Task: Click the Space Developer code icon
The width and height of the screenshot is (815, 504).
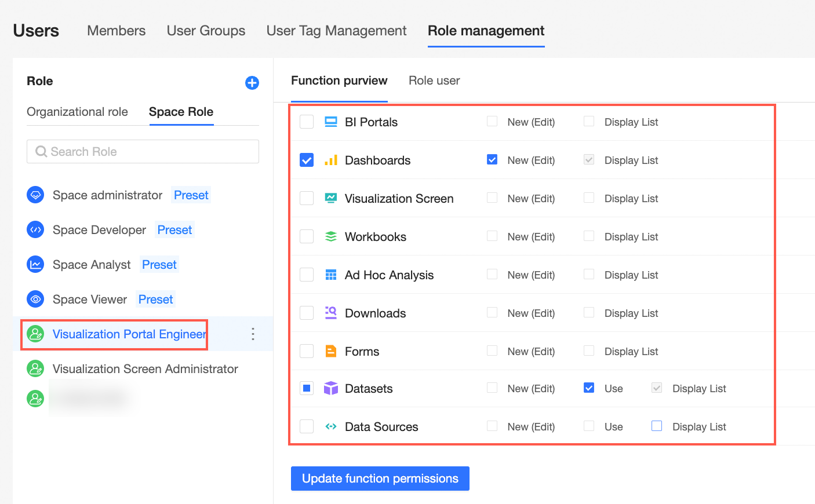Action: (35, 230)
